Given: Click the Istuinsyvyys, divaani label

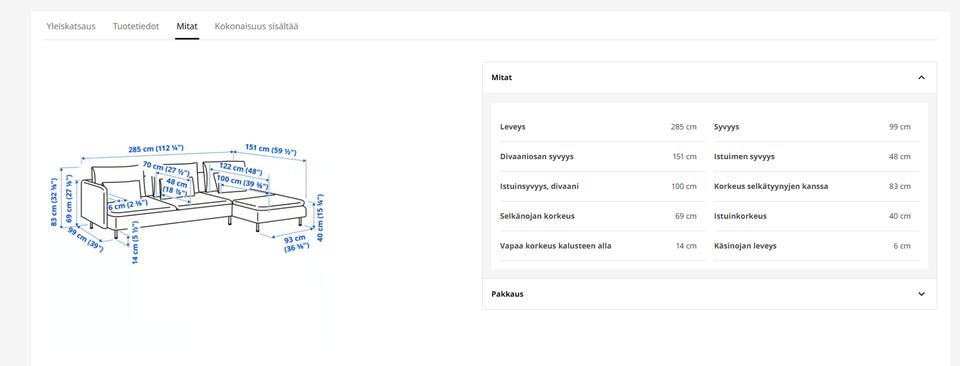Looking at the screenshot, I should 539,186.
